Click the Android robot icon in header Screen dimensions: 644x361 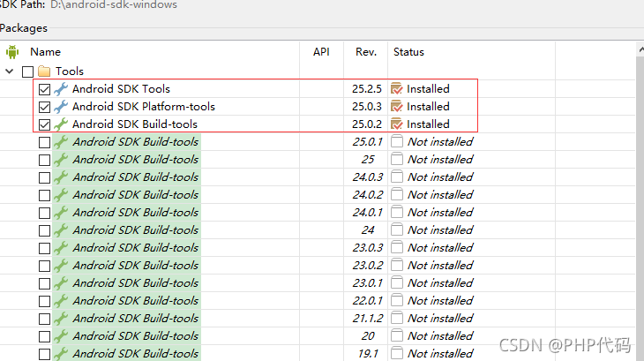(12, 52)
